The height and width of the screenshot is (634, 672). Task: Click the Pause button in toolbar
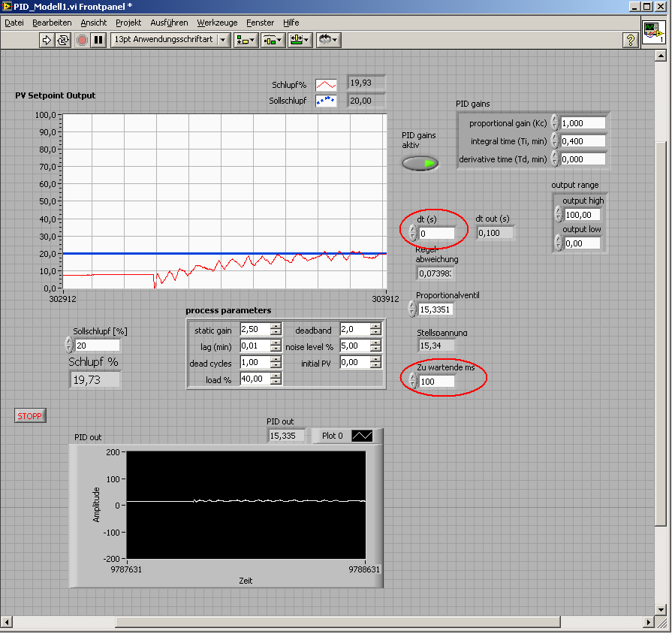[98, 40]
